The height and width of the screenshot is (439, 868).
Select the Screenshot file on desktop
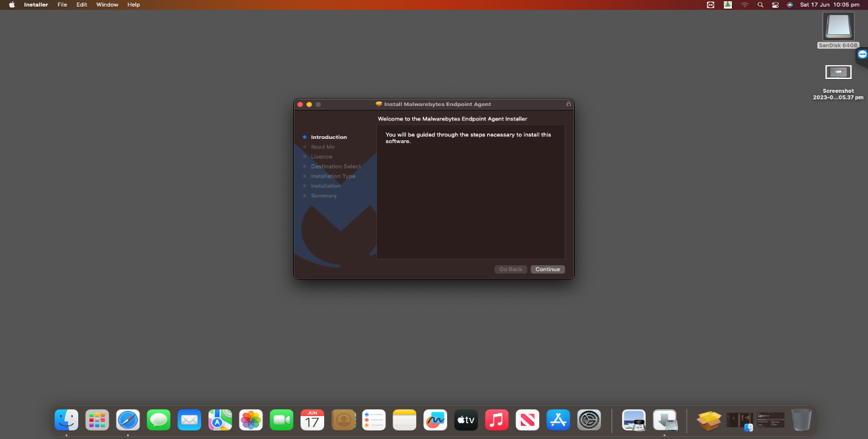coord(838,82)
